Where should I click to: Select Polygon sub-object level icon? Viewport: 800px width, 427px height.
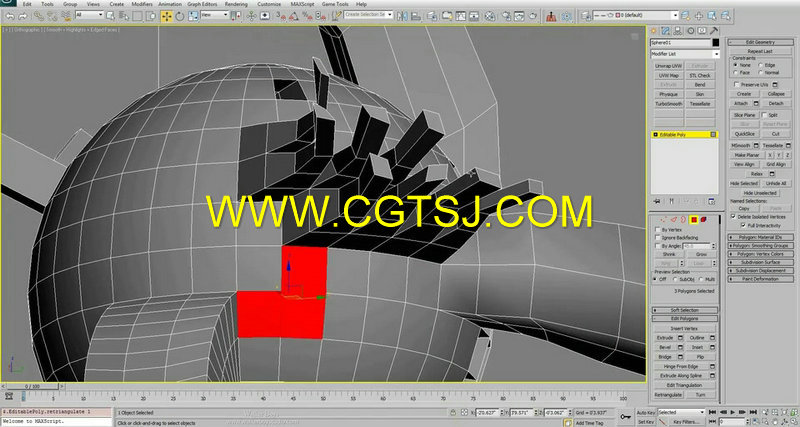(x=694, y=219)
